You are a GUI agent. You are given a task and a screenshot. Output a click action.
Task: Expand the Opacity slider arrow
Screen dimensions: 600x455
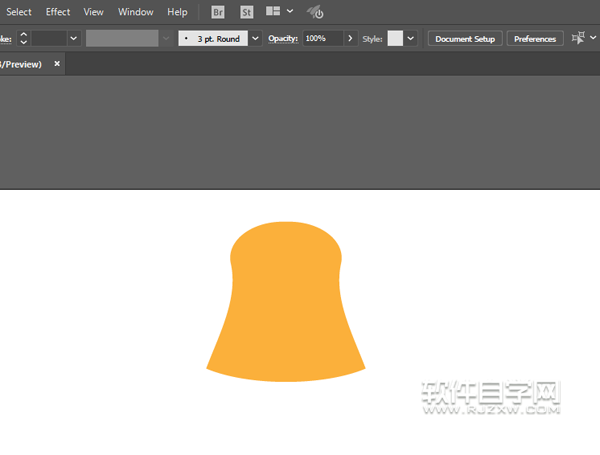[350, 38]
